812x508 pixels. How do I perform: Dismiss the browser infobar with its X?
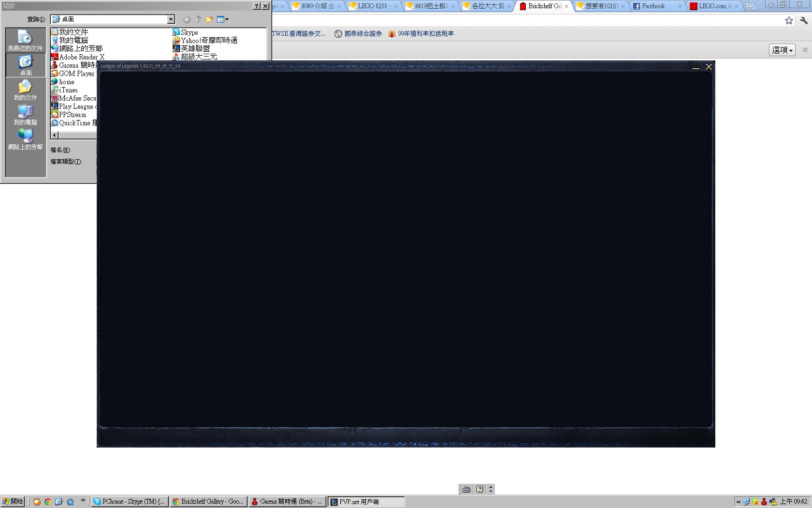[805, 50]
